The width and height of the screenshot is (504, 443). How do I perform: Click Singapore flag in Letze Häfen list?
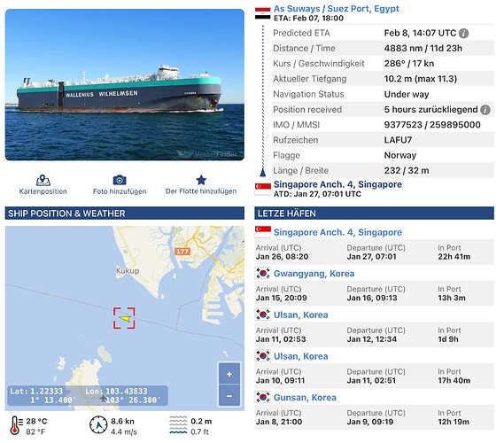(x=262, y=232)
